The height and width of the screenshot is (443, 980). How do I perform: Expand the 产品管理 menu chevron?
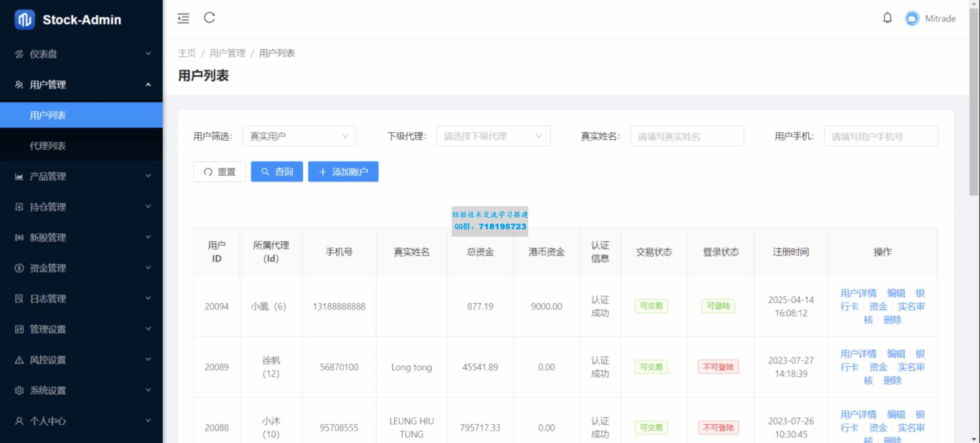click(x=148, y=176)
